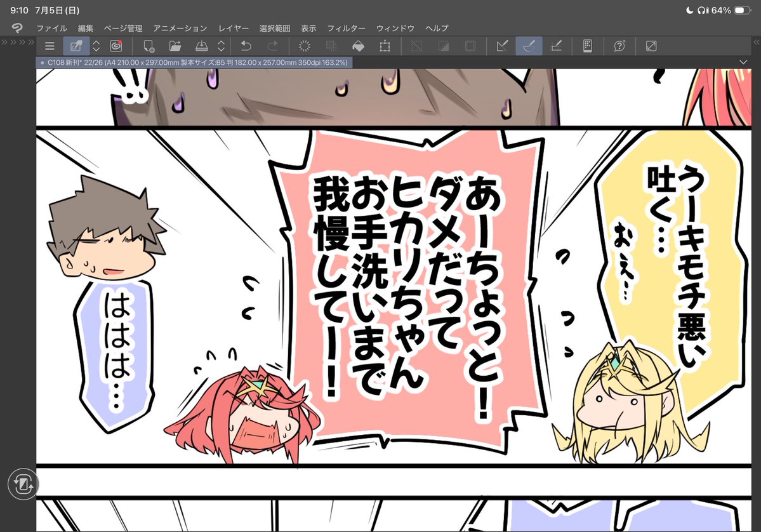The width and height of the screenshot is (761, 532).
Task: Click the Clear (dashed circle) icon
Action: coord(304,46)
